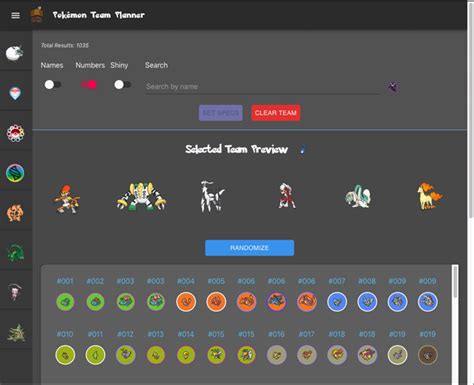
Task: Add Pokémon #016 to the team
Action: [x=276, y=355]
